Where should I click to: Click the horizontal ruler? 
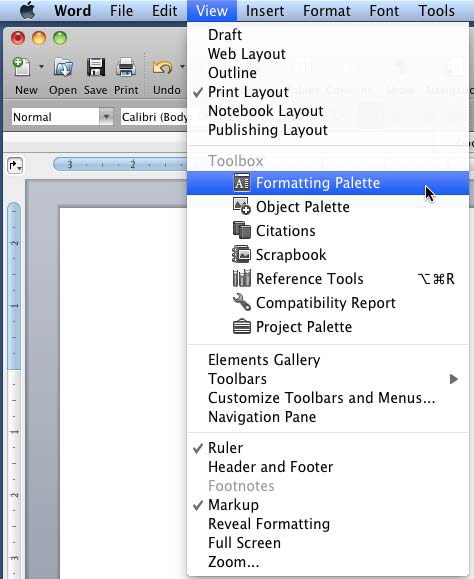point(120,164)
